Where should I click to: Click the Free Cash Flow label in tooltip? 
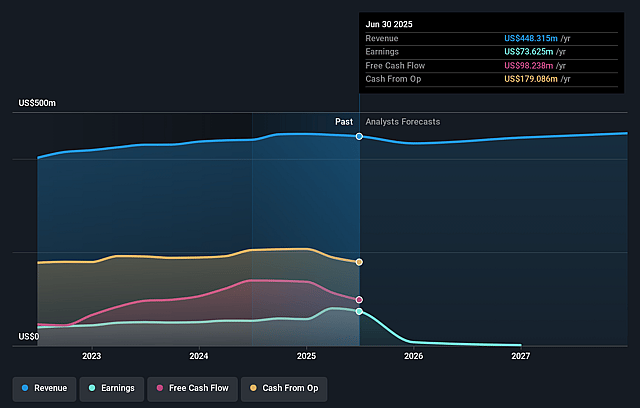[395, 66]
